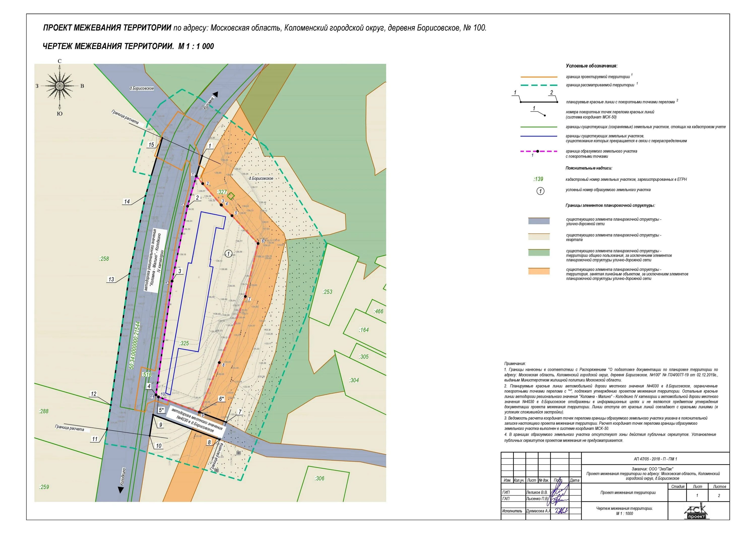Click the 'Стадия' column header in title block

(678, 487)
